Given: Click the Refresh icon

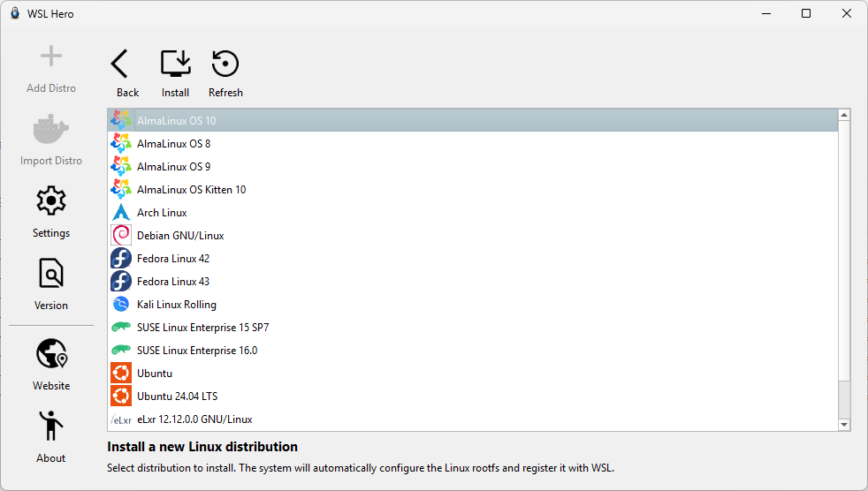Looking at the screenshot, I should [225, 64].
